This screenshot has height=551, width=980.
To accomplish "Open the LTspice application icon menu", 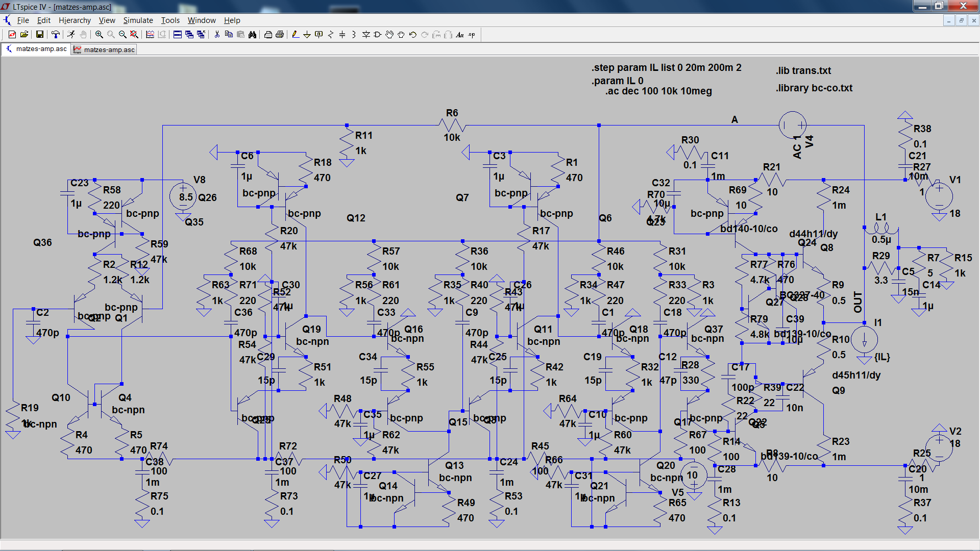I will pyautogui.click(x=6, y=7).
